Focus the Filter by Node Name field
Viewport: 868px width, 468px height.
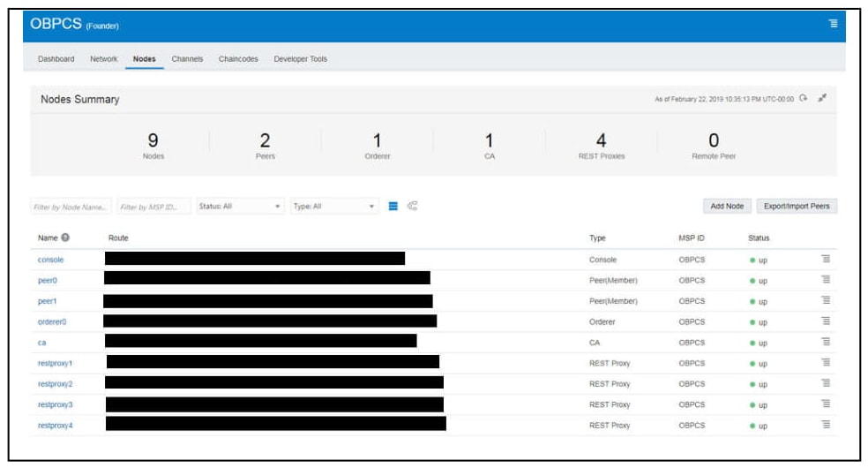(x=71, y=207)
